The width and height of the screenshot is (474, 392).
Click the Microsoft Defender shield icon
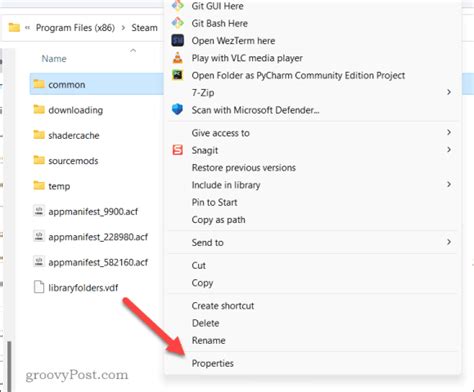(177, 110)
